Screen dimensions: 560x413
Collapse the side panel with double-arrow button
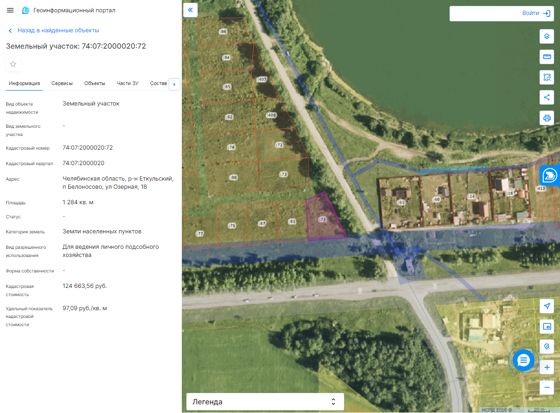click(190, 10)
